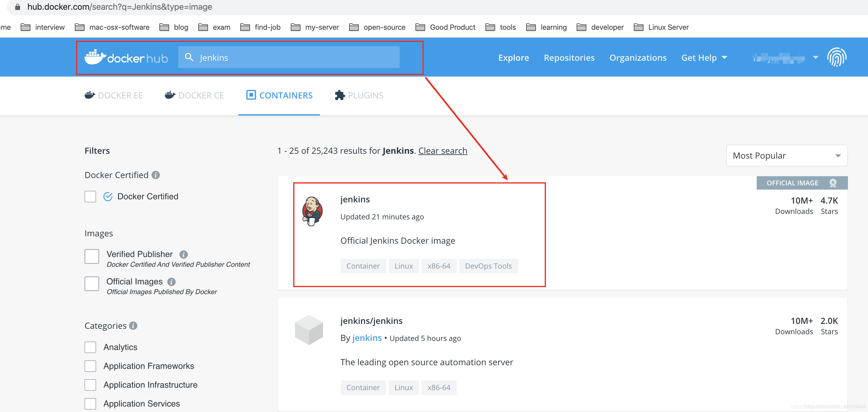Open the exam bookmark folder

pyautogui.click(x=214, y=27)
